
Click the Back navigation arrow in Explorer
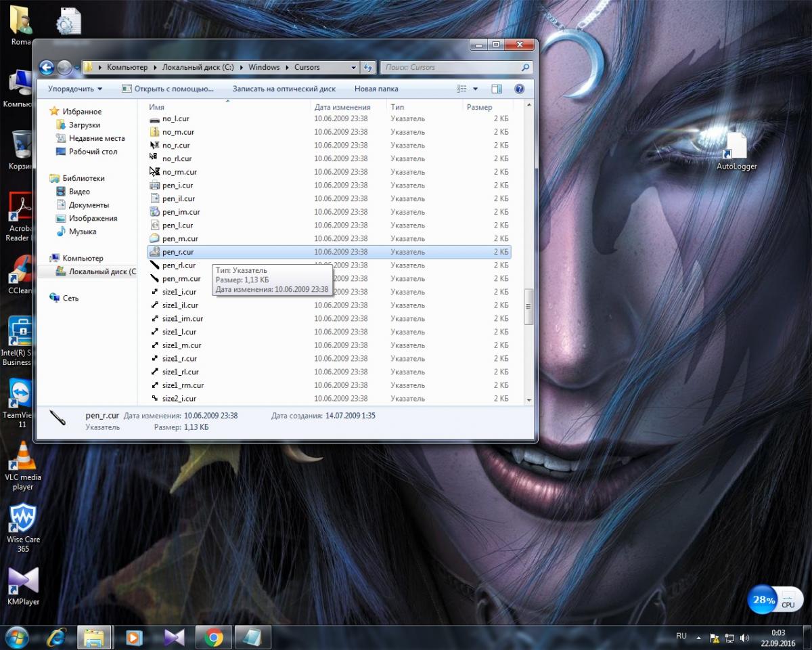point(47,67)
